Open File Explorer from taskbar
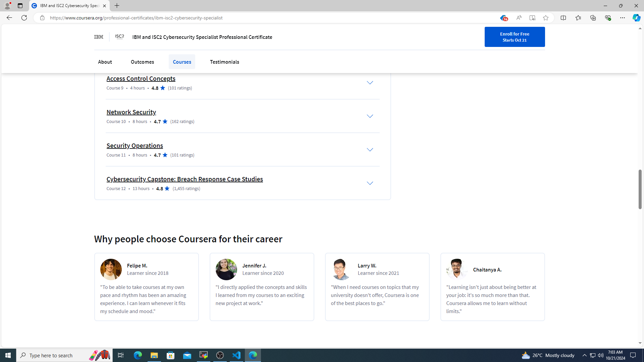The image size is (644, 362). pyautogui.click(x=154, y=355)
